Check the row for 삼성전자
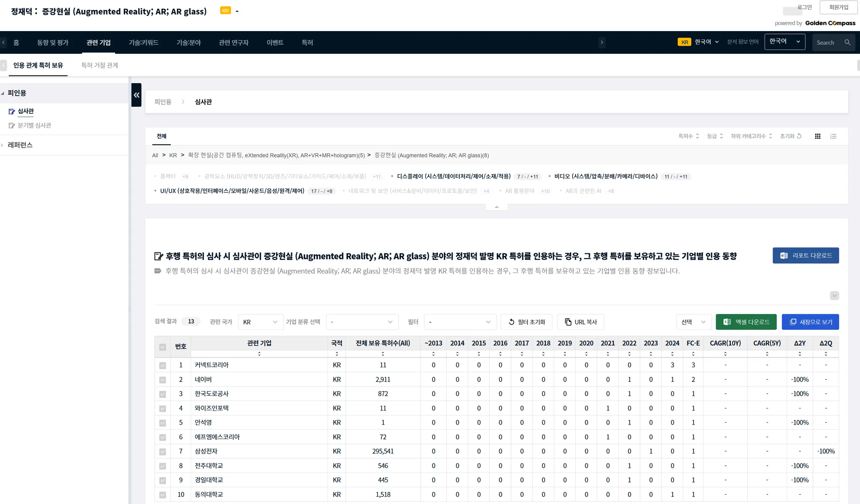 coord(163,452)
